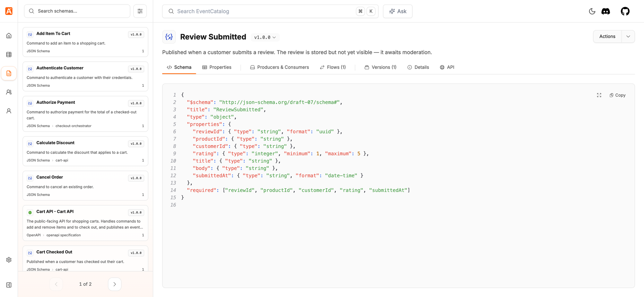The height and width of the screenshot is (297, 644).
Task: Switch to the Properties tab
Action: pos(217,67)
